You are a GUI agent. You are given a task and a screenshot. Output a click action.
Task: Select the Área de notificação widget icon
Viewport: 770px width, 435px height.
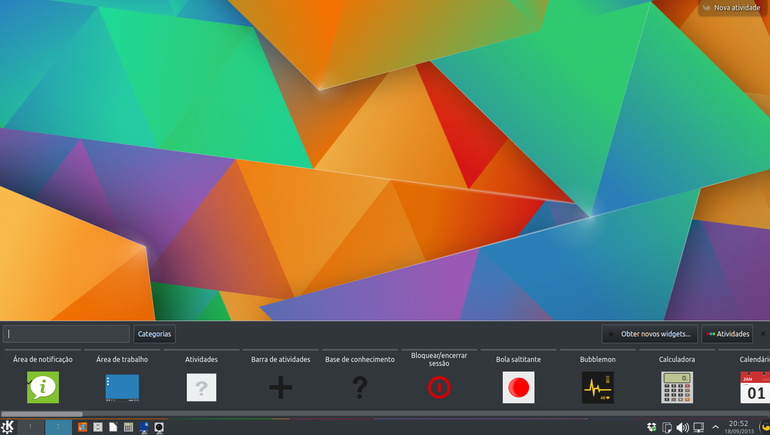[x=43, y=387]
